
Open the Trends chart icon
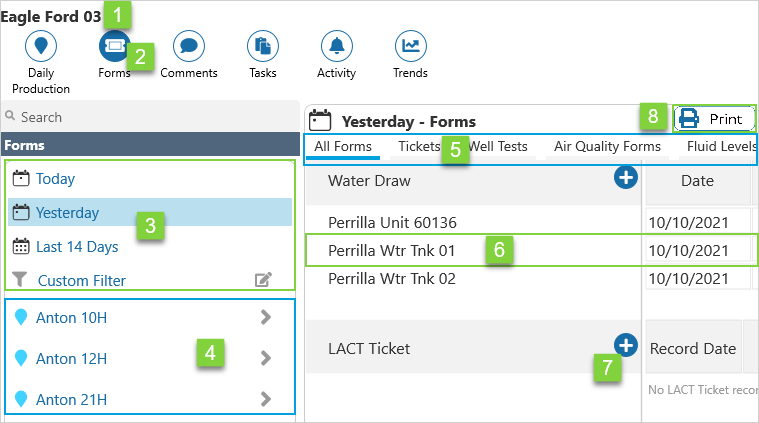click(410, 46)
